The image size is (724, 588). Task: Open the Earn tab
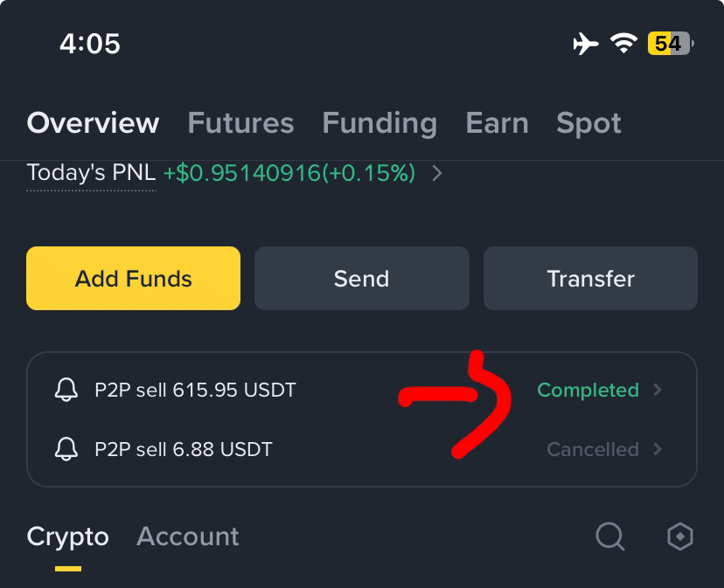(x=497, y=123)
